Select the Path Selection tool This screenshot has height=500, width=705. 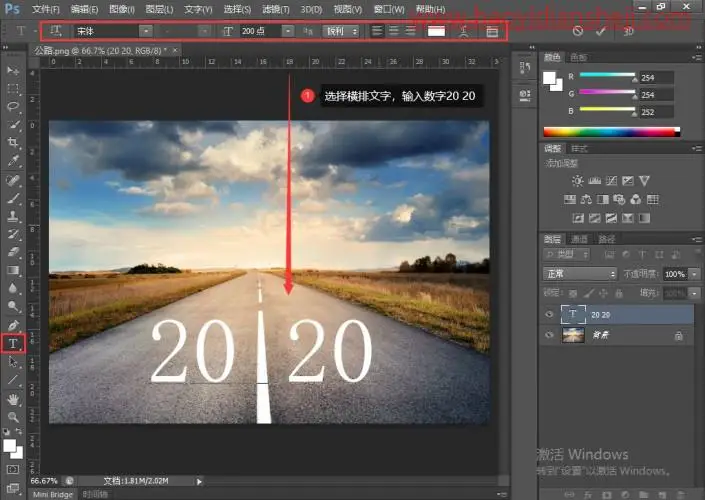[x=13, y=362]
